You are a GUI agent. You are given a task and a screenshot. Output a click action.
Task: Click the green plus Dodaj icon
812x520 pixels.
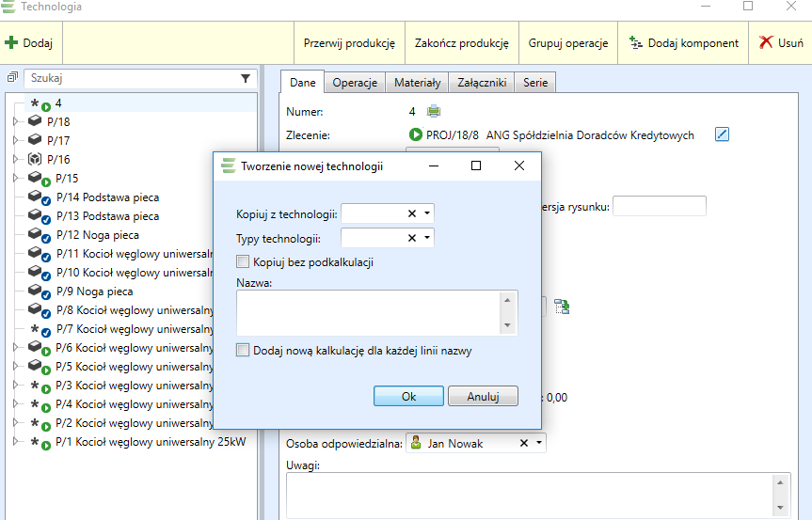click(x=12, y=43)
